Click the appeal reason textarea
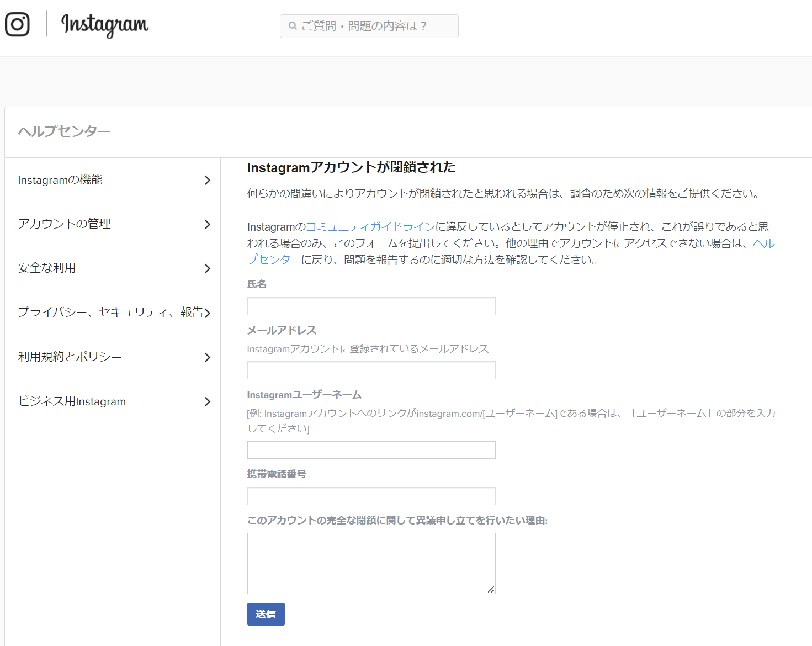Screen dimensions: 812x646 (x=371, y=563)
